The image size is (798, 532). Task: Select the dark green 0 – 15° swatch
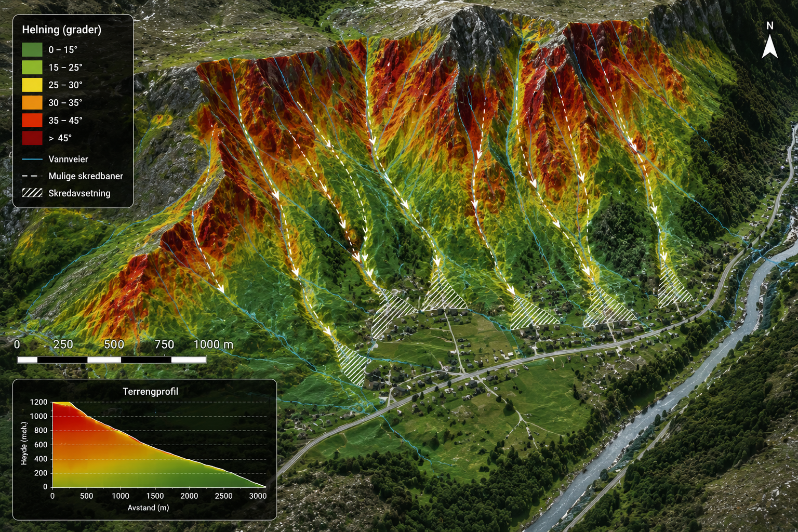32,49
